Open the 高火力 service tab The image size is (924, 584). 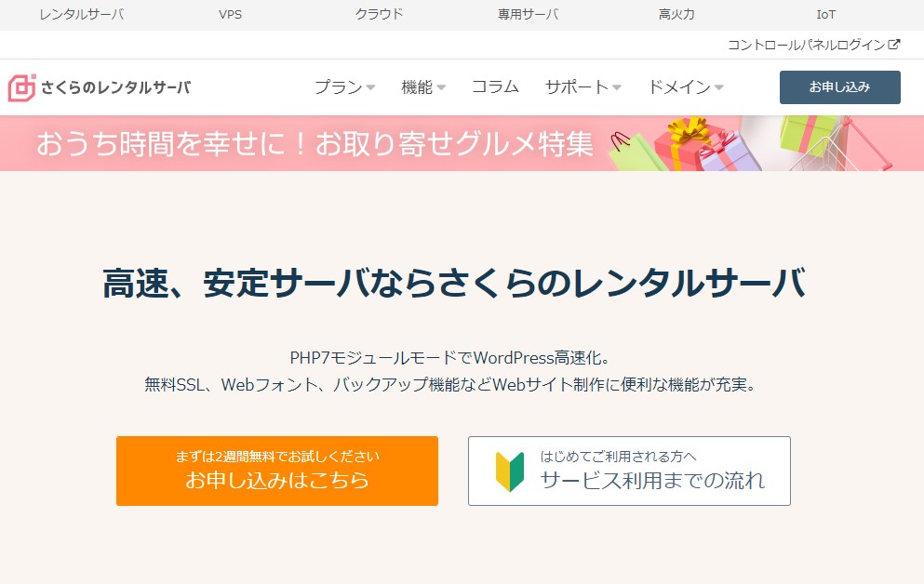click(x=676, y=15)
